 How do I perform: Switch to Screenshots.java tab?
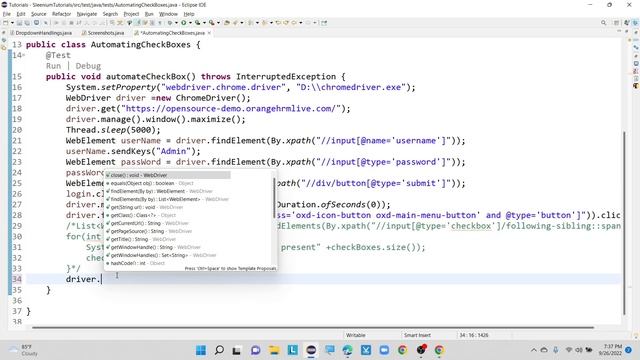(x=103, y=33)
